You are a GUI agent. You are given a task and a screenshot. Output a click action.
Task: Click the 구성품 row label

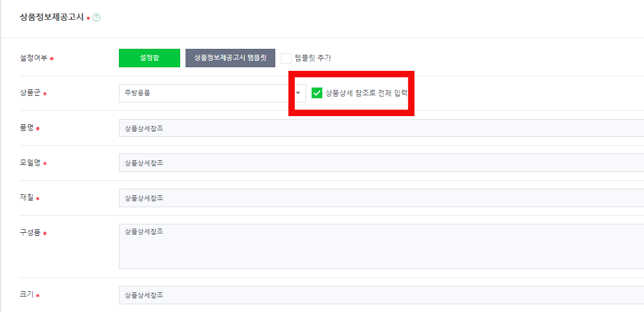coord(30,233)
